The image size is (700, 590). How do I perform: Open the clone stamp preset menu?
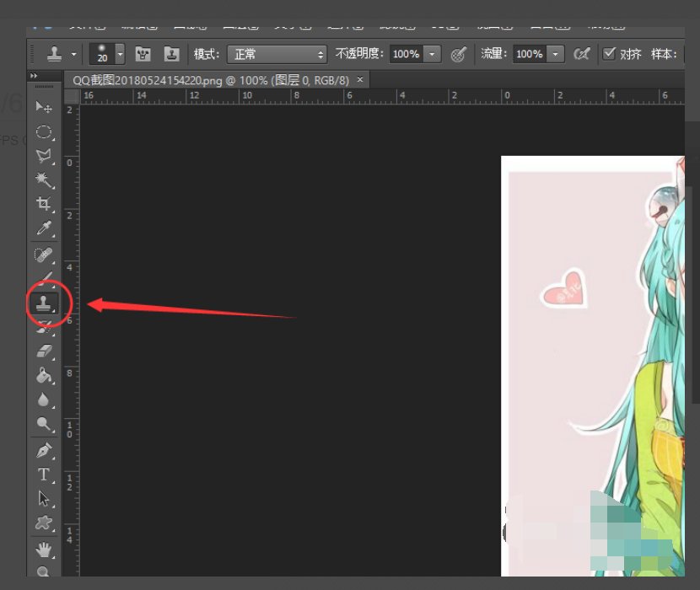tap(73, 53)
